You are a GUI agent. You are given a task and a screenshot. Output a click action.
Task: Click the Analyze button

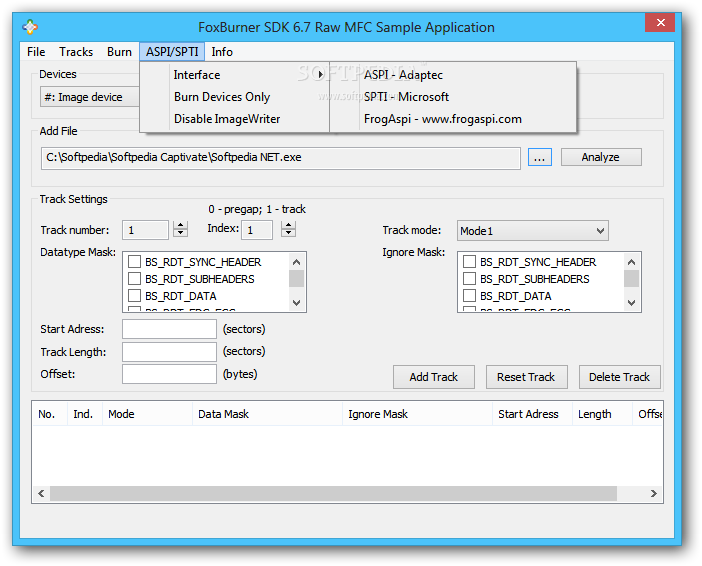[601, 157]
